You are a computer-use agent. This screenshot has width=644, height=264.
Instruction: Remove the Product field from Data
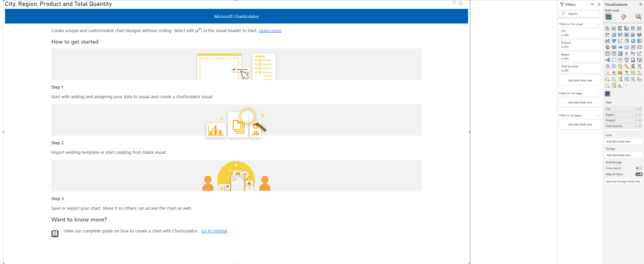tap(640, 120)
